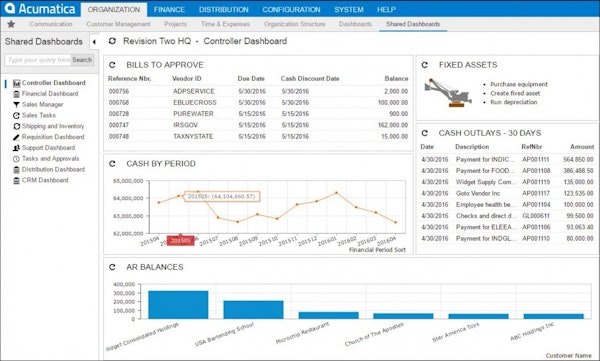Refresh the Cash by Period widget
The image size is (600, 361).
(112, 164)
